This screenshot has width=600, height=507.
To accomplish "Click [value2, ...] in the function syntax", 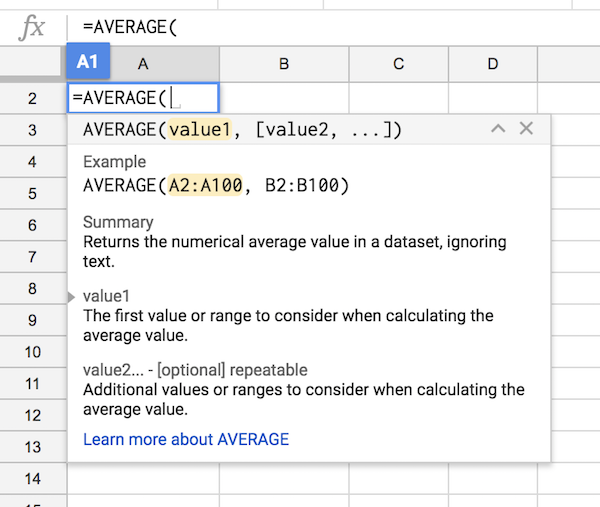I will click(x=327, y=130).
